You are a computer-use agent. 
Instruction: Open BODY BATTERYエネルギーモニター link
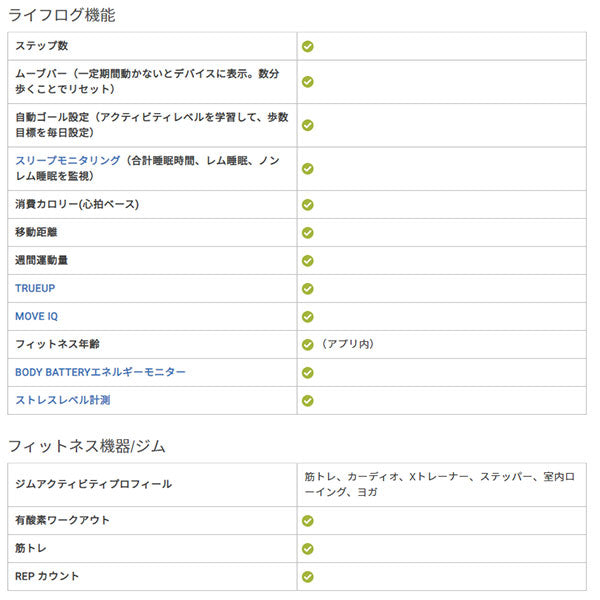click(100, 372)
